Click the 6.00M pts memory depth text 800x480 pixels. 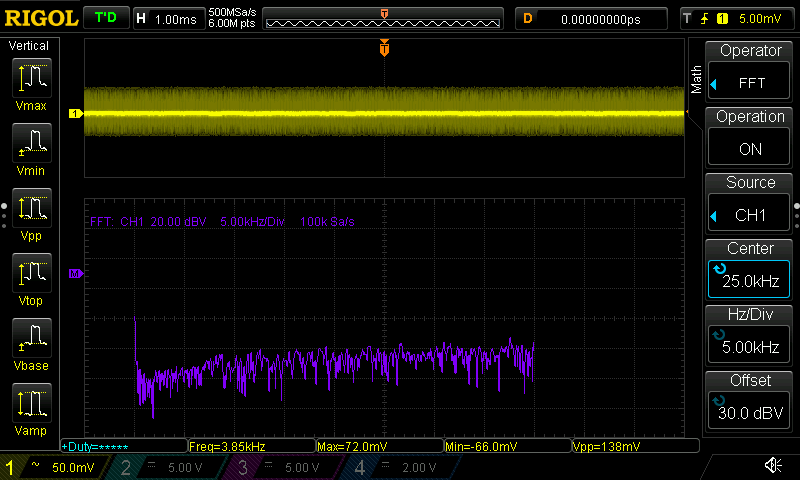tap(232, 23)
